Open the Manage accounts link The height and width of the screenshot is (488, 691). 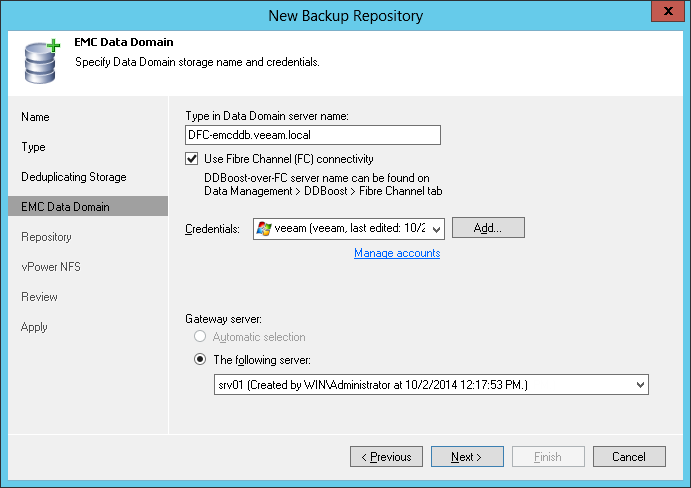point(397,253)
